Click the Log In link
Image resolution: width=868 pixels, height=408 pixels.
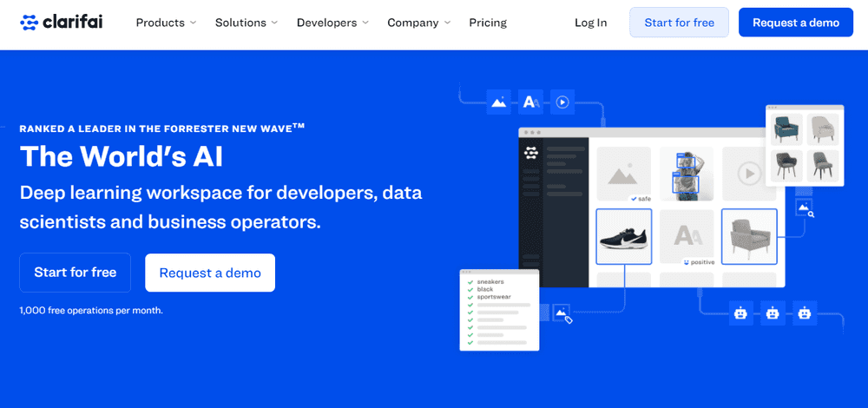pos(590,23)
